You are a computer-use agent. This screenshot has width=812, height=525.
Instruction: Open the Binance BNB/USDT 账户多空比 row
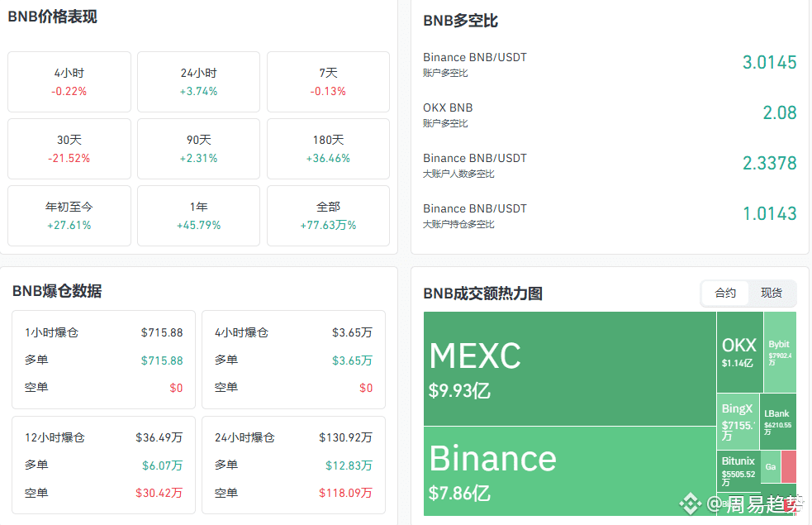click(x=610, y=64)
